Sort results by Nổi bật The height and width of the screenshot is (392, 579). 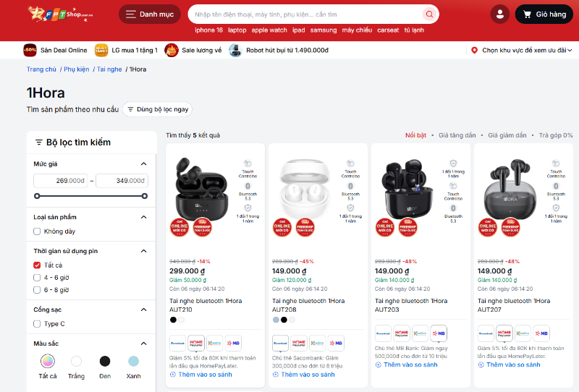[x=415, y=135]
